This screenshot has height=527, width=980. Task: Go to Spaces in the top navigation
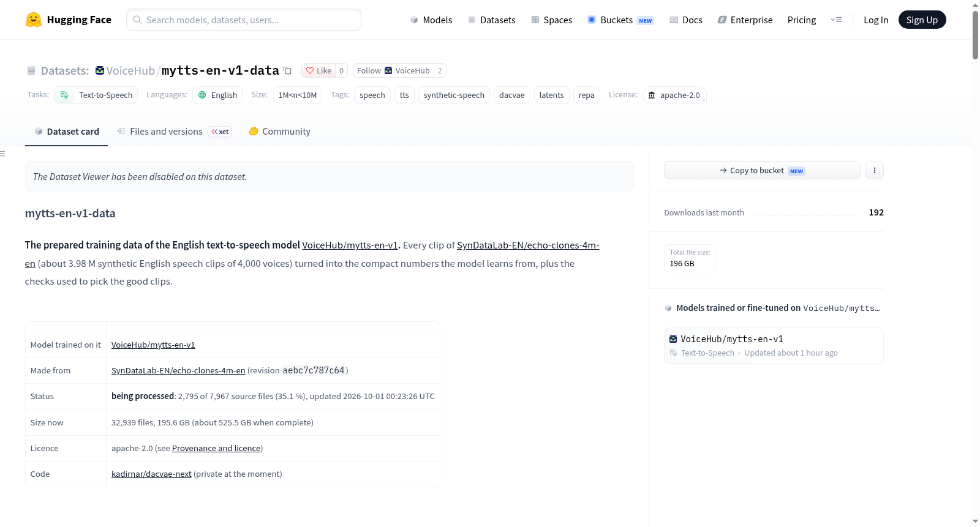coord(552,20)
